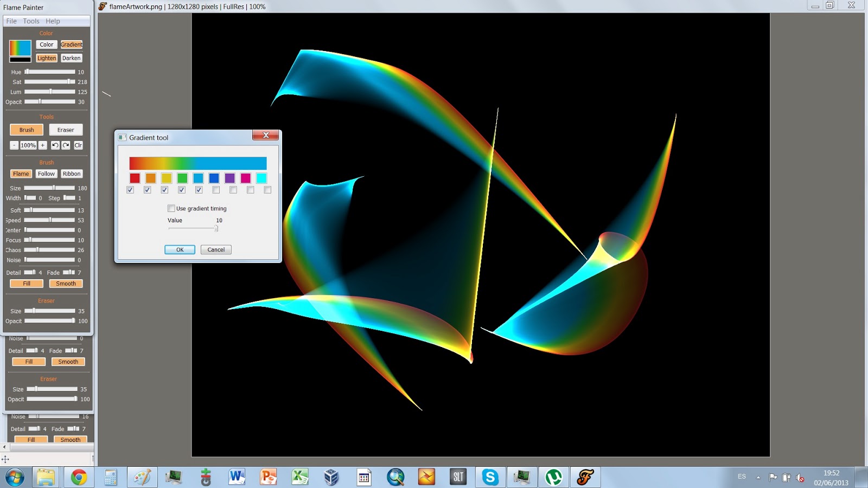Open Windows Explorer folder icon in taskbar
This screenshot has width=868, height=488.
pos(46,477)
